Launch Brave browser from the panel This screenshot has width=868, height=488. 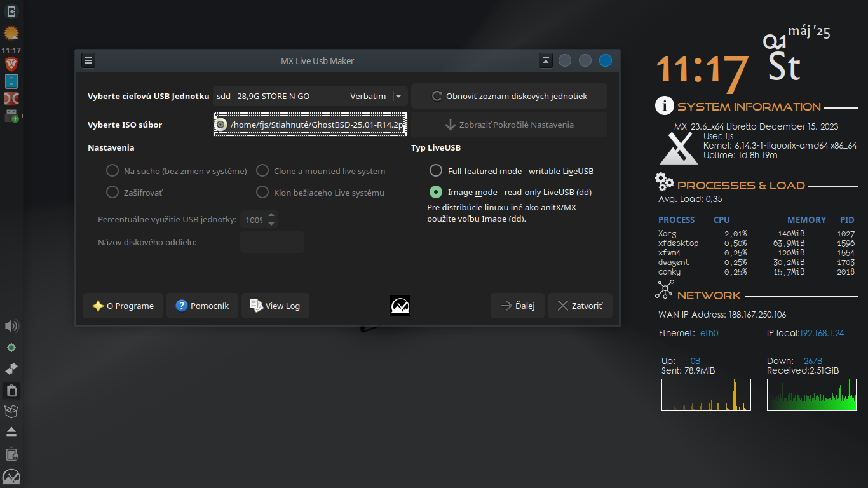(11, 64)
